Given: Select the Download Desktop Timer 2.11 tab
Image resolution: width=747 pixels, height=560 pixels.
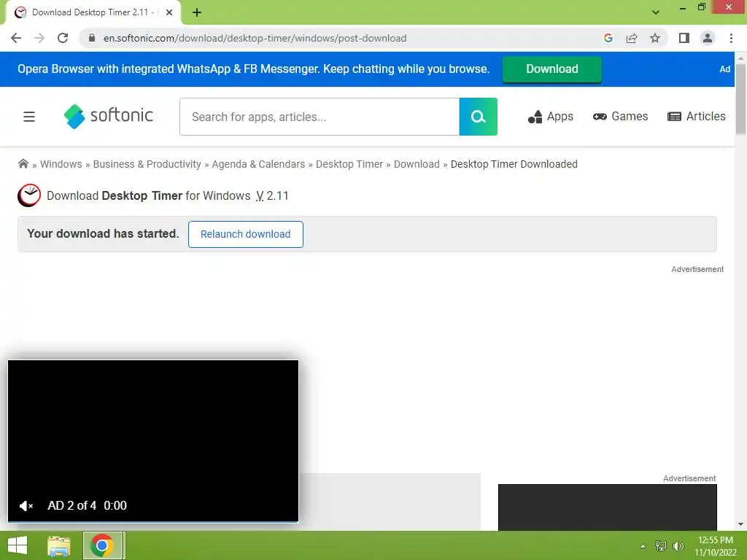Looking at the screenshot, I should [x=93, y=12].
